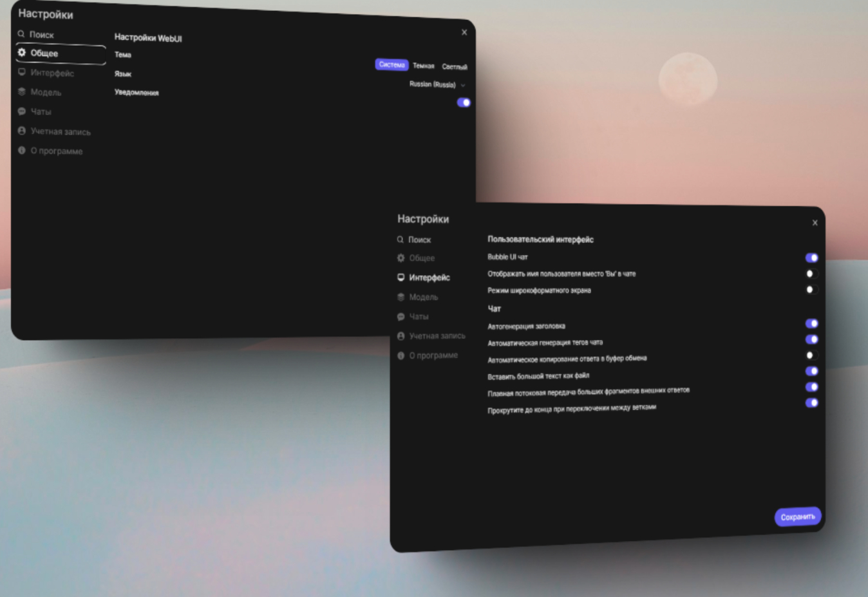Disable the Автогенерация заголовка switch

812,323
